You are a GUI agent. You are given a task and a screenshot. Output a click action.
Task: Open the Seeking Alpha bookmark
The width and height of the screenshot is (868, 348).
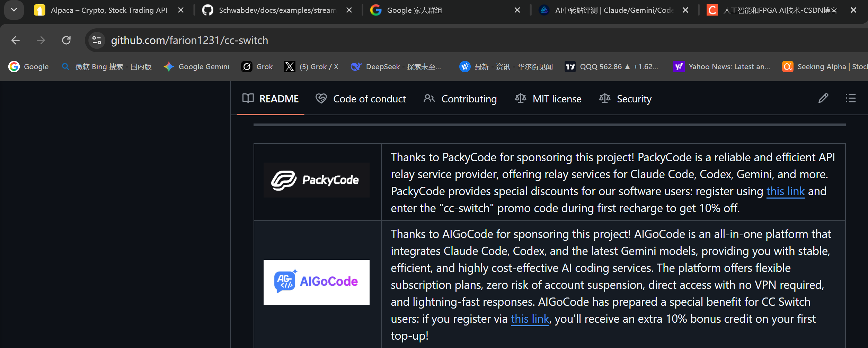tap(825, 67)
